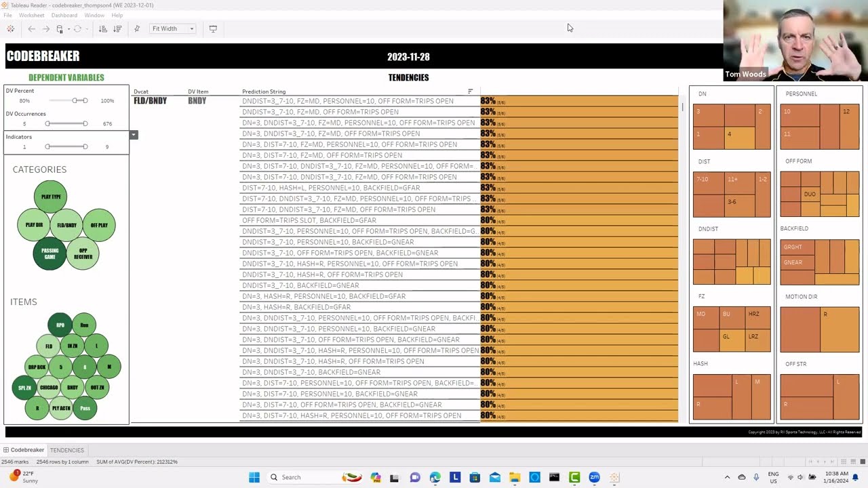Click the Presentation Mode icon

coord(213,28)
